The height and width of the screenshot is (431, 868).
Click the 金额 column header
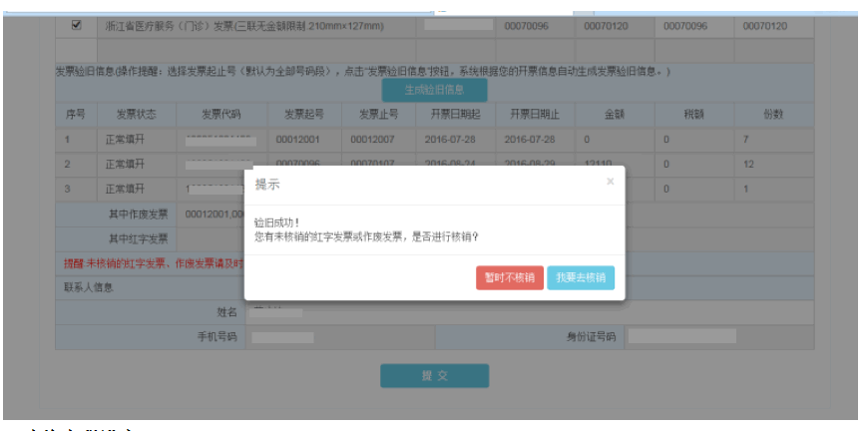tap(613, 115)
